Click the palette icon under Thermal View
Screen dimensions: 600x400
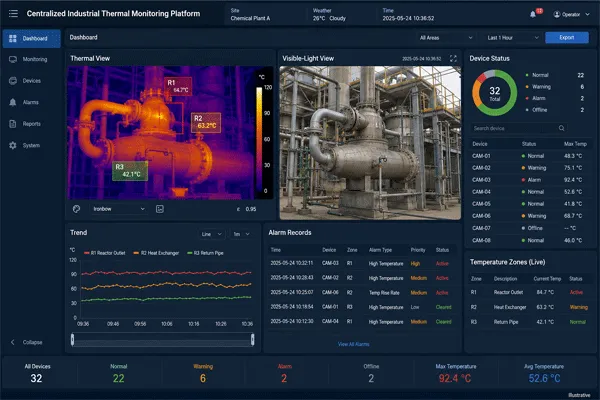click(77, 209)
